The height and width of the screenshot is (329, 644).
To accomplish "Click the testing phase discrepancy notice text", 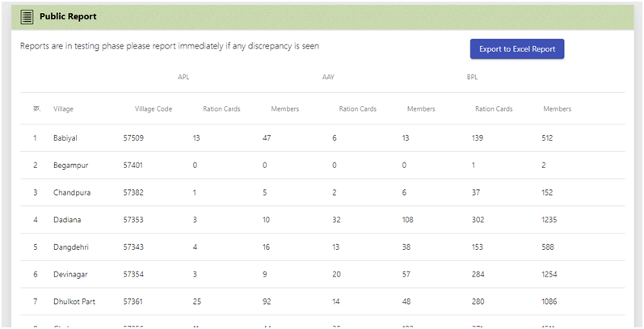I will [x=170, y=46].
